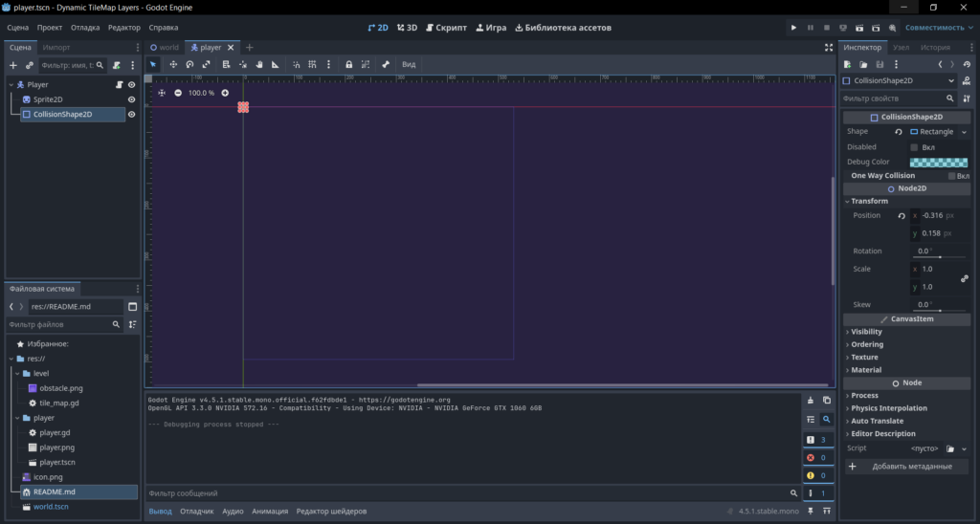Open the Проект menu
The height and width of the screenshot is (524, 980).
(x=50, y=28)
